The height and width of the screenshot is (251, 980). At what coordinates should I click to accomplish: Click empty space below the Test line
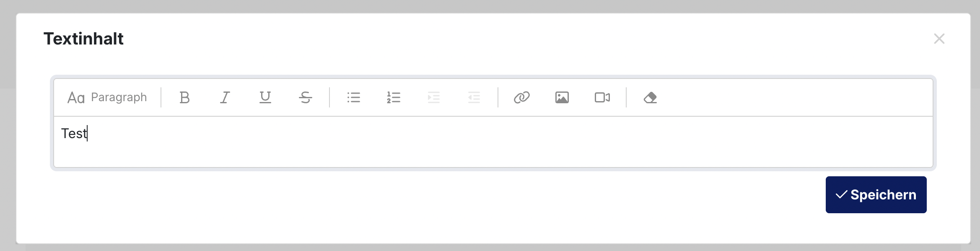click(x=493, y=154)
